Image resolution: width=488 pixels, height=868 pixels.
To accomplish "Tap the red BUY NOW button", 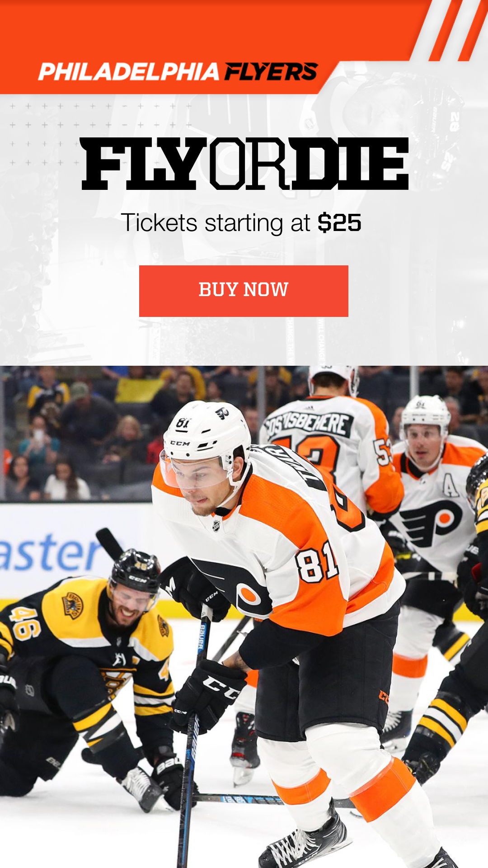I will pos(244,291).
